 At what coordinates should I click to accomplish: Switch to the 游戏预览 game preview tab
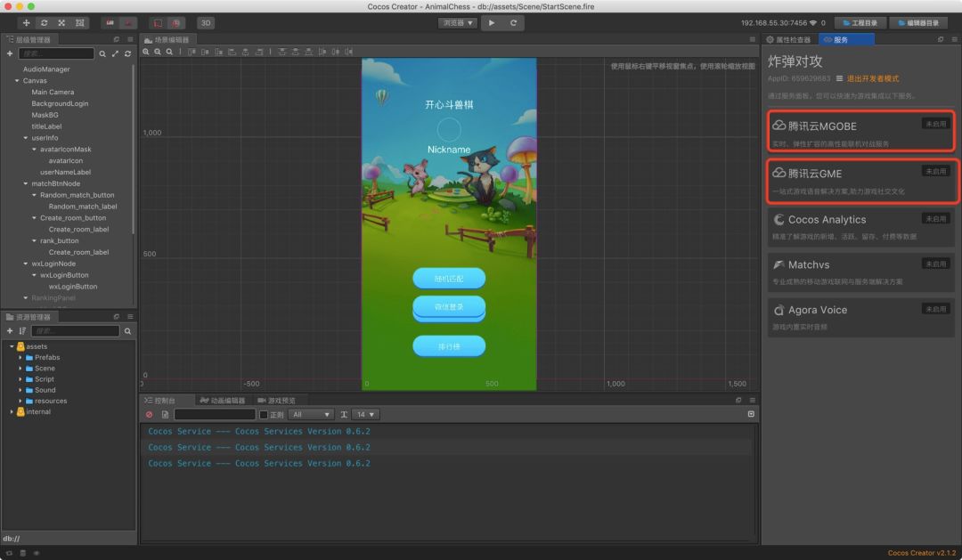point(277,401)
